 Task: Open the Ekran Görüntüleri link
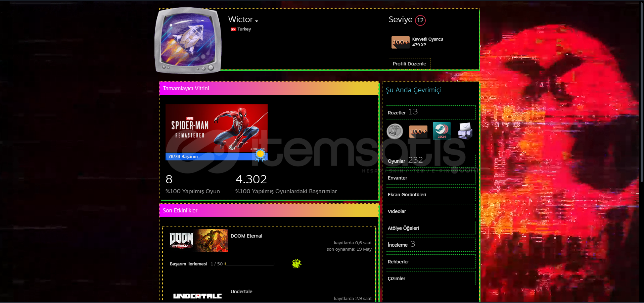431,195
